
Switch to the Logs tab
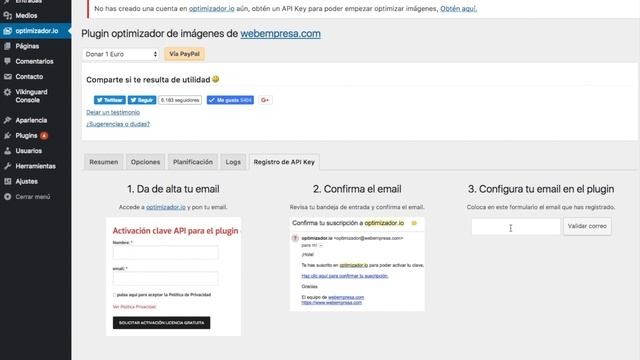[x=233, y=162]
